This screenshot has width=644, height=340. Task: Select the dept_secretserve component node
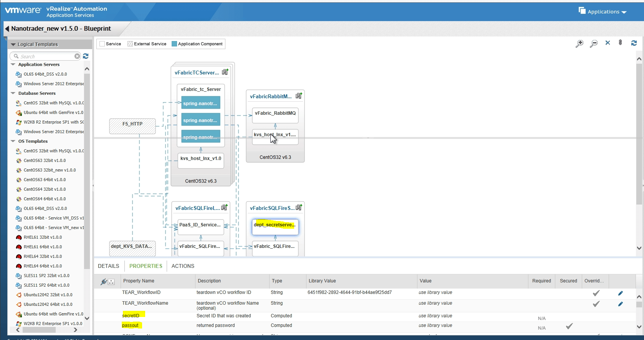[275, 226]
